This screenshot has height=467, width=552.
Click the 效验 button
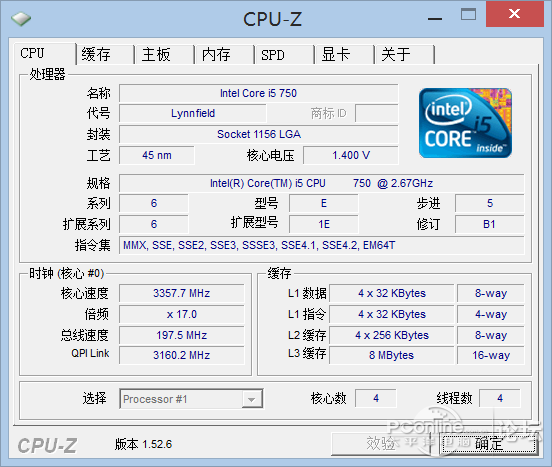pyautogui.click(x=381, y=444)
